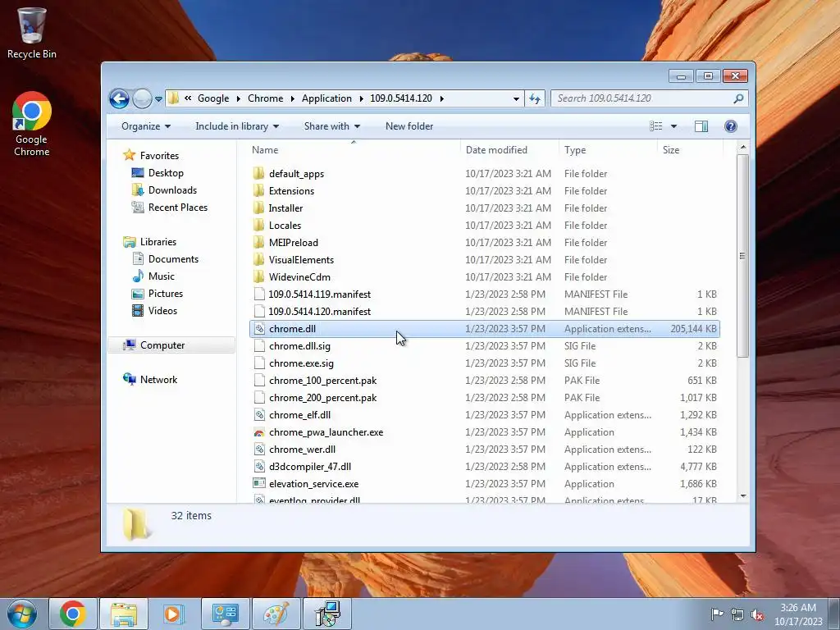840x630 pixels.
Task: Select the chrome.dll file icon
Action: pos(259,328)
